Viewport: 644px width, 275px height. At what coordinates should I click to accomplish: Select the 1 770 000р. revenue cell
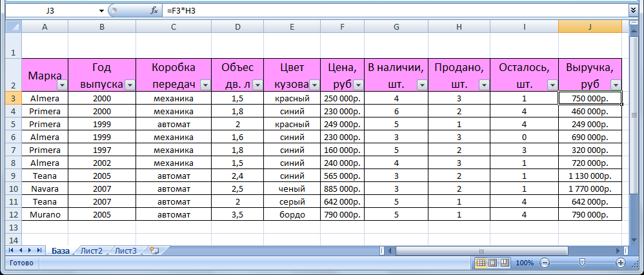(590, 188)
